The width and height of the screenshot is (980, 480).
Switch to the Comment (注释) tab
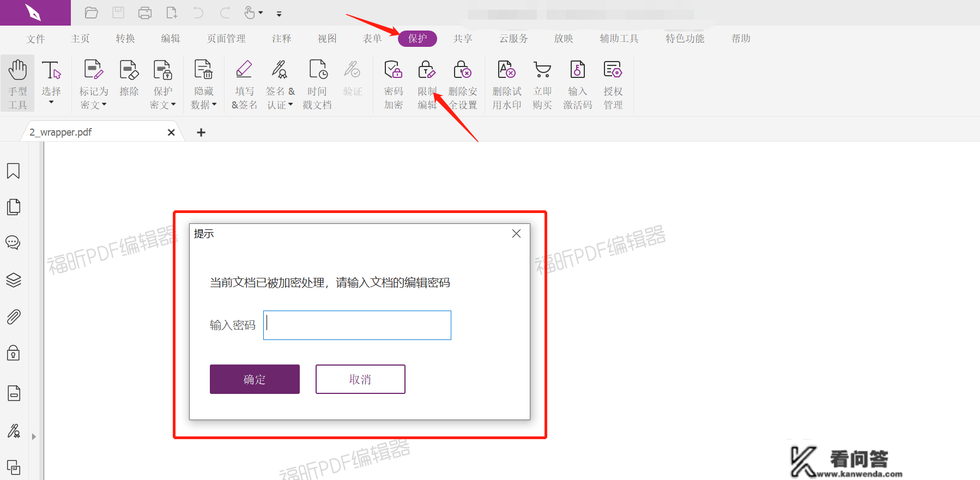click(x=282, y=39)
